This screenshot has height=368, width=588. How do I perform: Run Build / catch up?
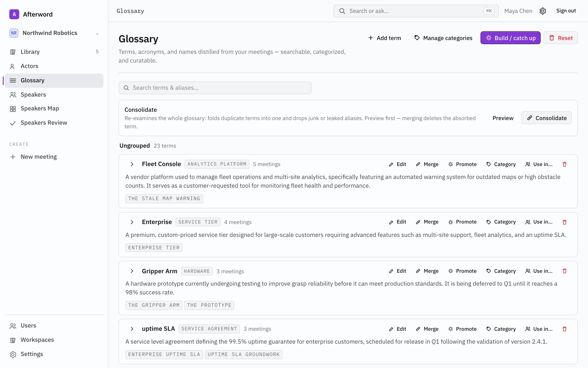[511, 38]
